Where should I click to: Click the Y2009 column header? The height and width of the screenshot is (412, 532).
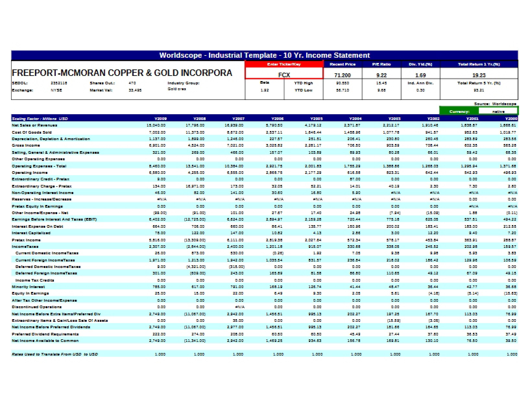click(161, 119)
